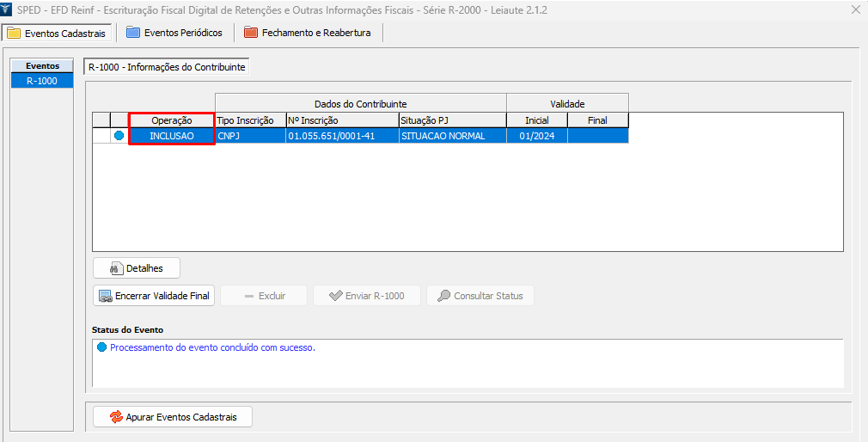868x442 pixels.
Task: Click the Operação column header
Action: (171, 120)
